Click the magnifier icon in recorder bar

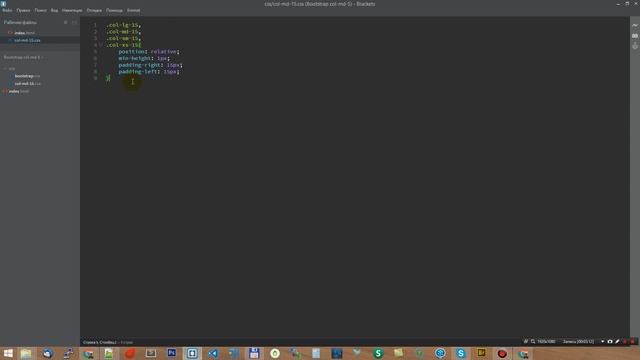533,342
